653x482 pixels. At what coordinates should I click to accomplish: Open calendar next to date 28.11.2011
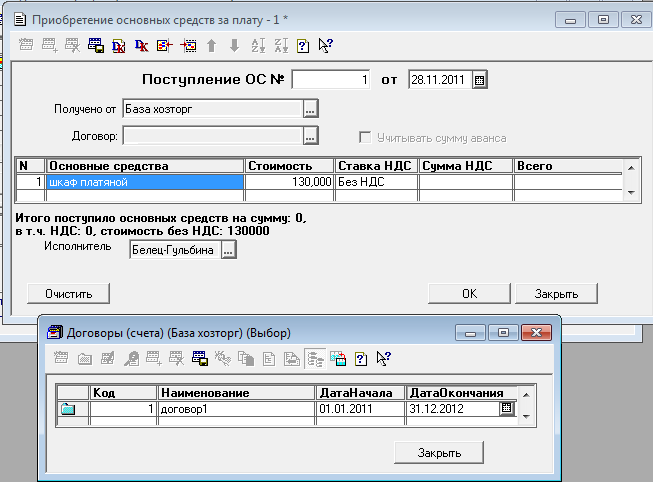coord(479,80)
